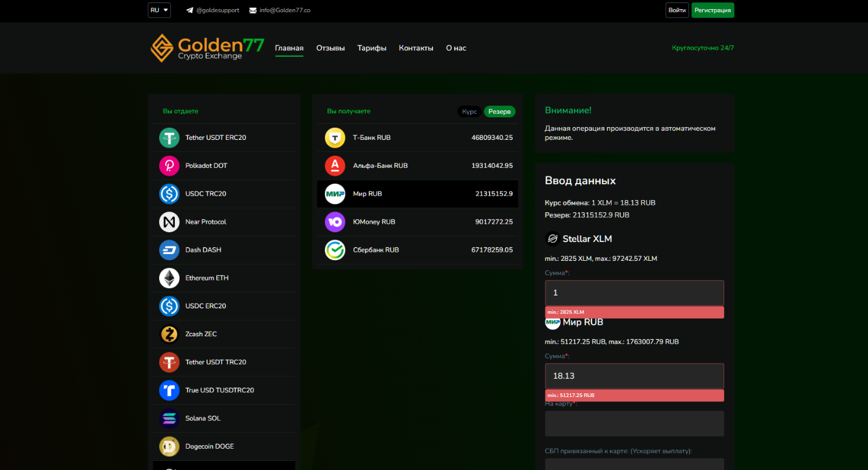Open the RU language dropdown
Viewport: 868px width, 470px height.
tap(159, 10)
